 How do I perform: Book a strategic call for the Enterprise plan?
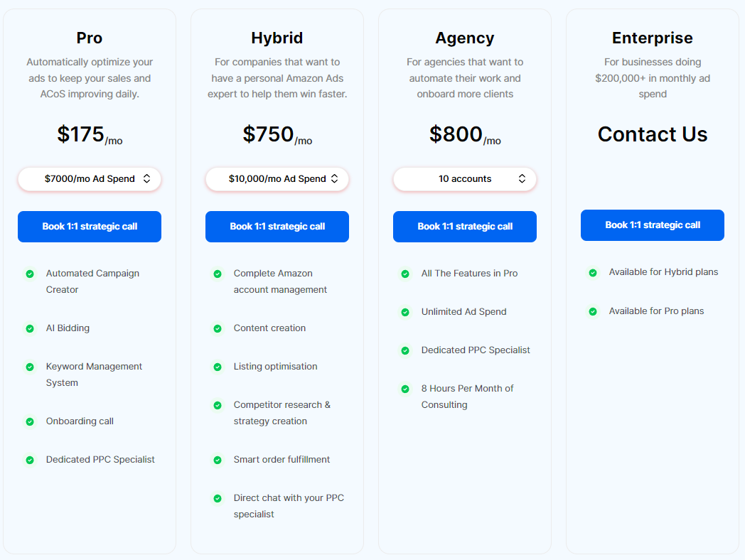(653, 225)
